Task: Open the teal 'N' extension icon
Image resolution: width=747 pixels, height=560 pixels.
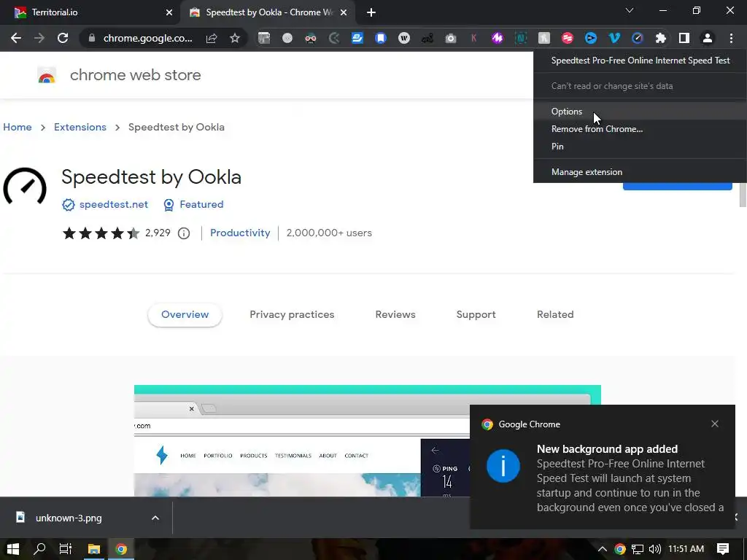Action: tap(521, 38)
